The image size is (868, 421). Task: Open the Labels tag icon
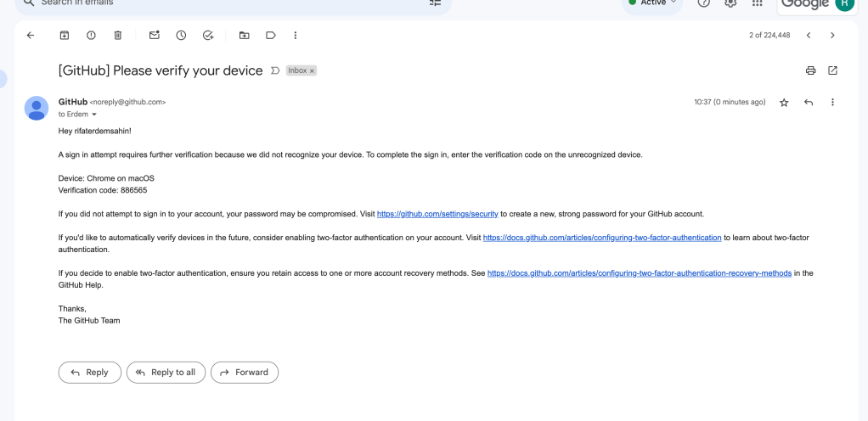(x=271, y=36)
